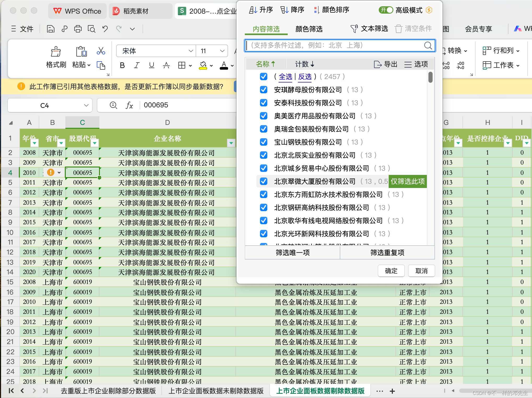Open filter dropdown for 年份 column
532x398 pixels.
click(x=35, y=143)
